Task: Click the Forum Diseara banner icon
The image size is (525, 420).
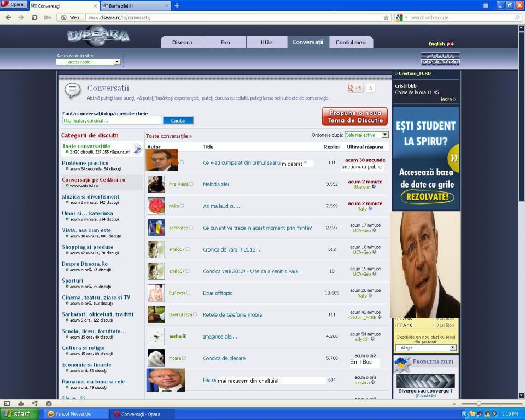Action: [x=440, y=59]
